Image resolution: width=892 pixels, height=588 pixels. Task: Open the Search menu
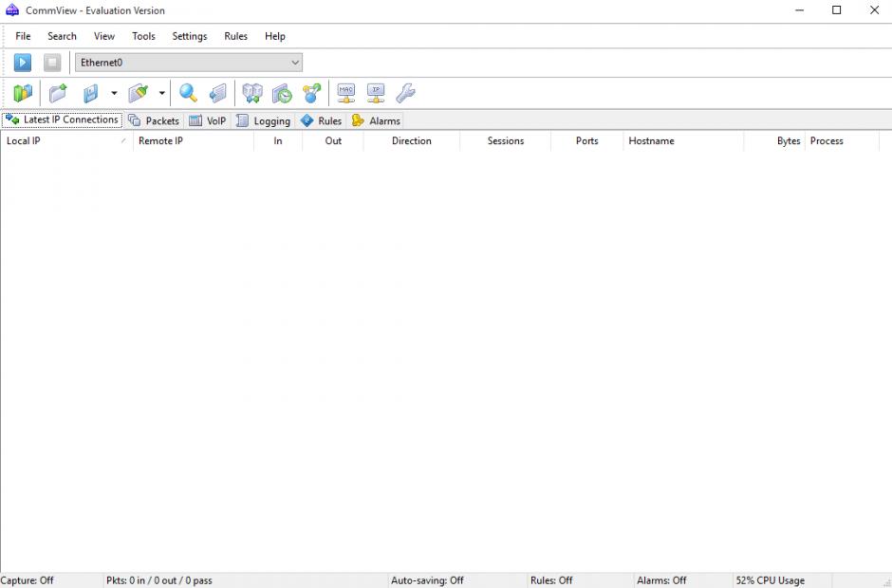[x=62, y=36]
